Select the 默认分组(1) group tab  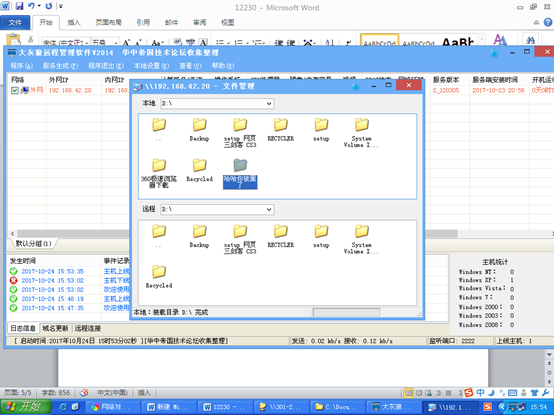click(x=33, y=243)
